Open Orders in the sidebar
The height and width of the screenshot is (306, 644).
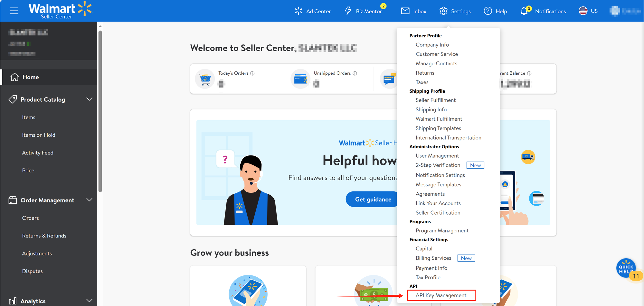coord(30,218)
